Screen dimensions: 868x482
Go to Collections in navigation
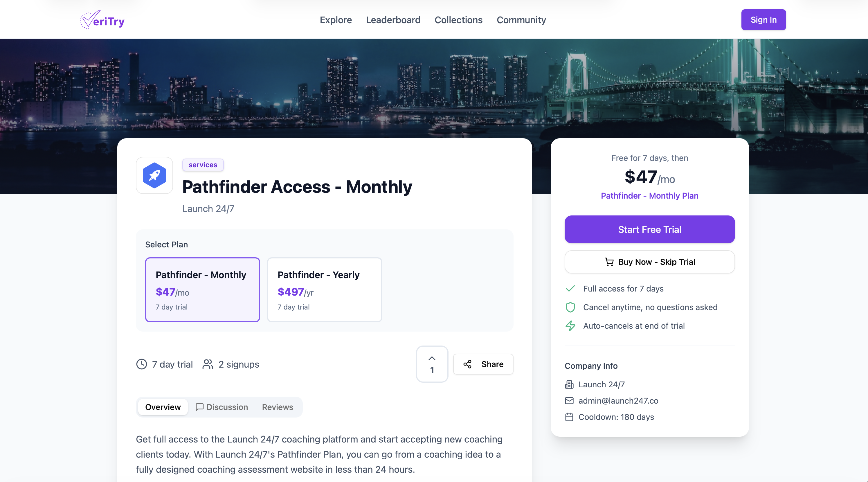458,20
